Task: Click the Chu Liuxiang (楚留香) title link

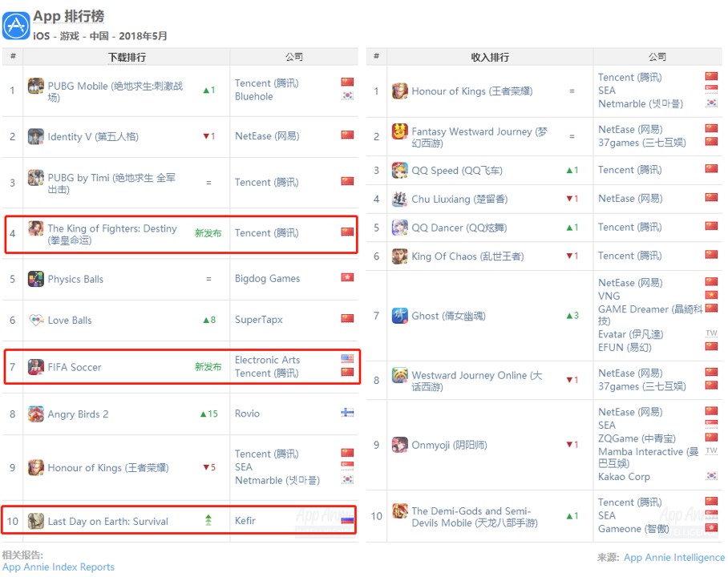Action: 459,199
